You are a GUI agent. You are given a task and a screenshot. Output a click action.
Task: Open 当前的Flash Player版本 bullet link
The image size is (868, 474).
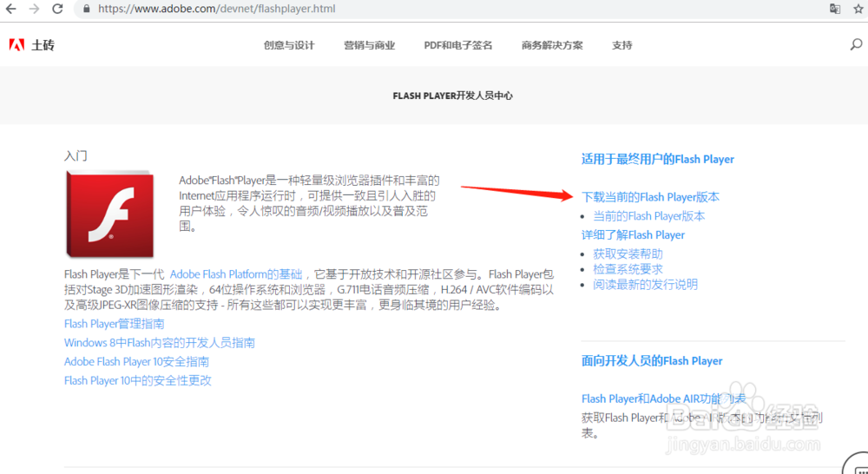[x=649, y=216]
